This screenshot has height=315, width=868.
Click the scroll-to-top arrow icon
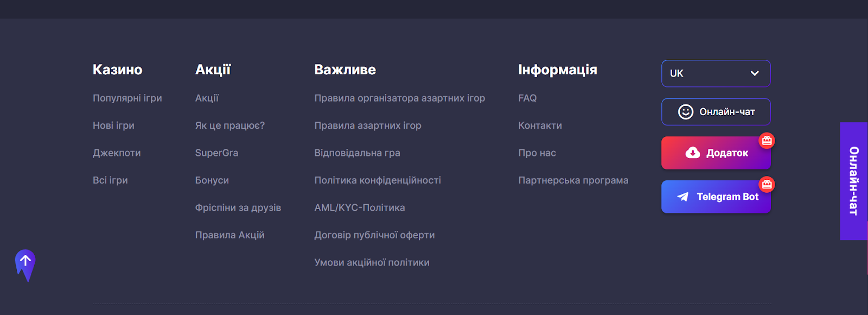click(x=25, y=266)
